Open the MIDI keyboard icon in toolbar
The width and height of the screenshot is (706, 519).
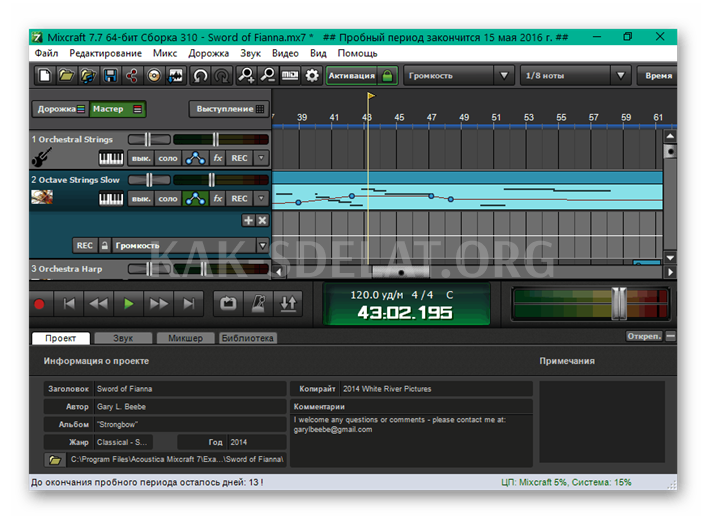(x=290, y=76)
